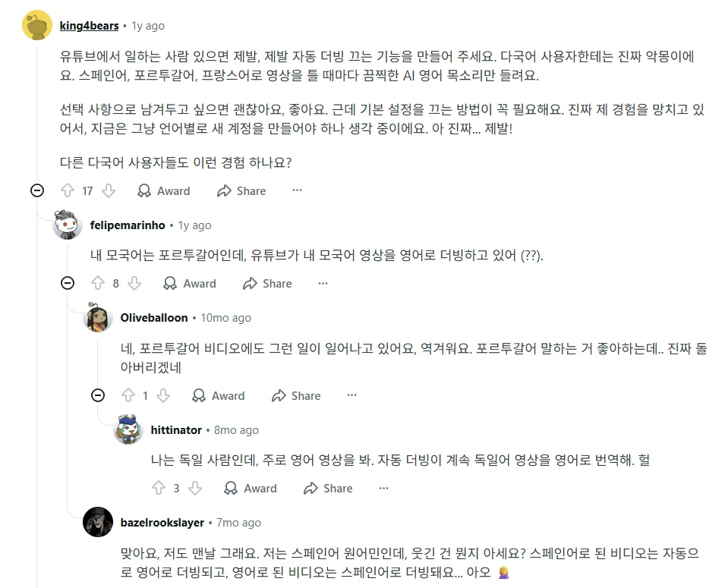Open more options on hittinator's comment
The width and height of the screenshot is (725, 588).
tap(383, 488)
